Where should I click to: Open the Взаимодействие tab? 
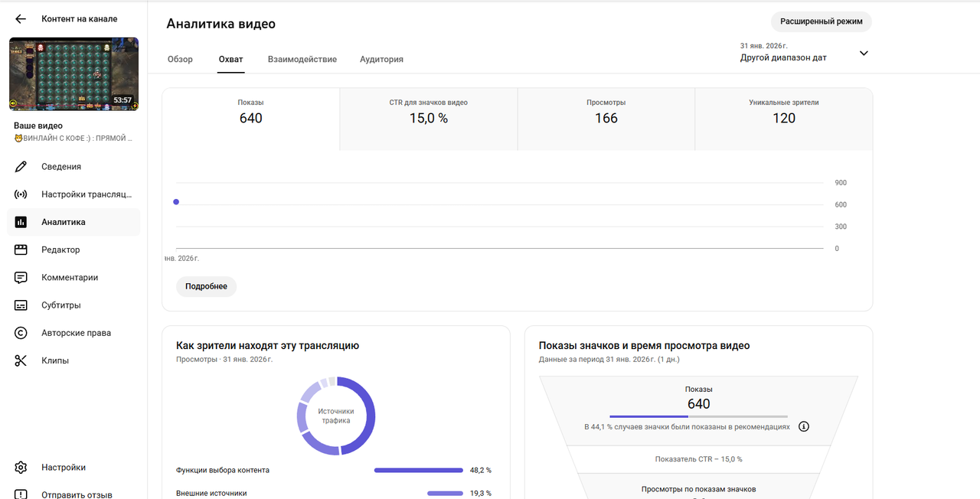[x=302, y=59]
